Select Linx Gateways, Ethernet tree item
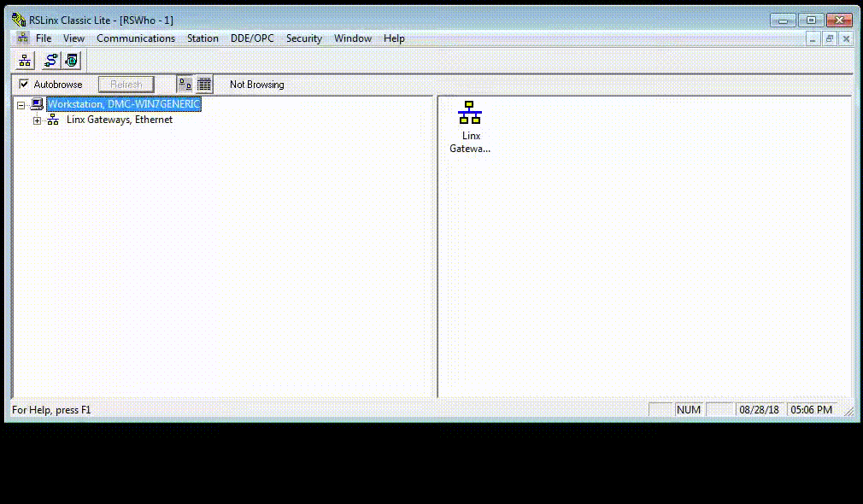This screenshot has height=504, width=863. (x=120, y=120)
